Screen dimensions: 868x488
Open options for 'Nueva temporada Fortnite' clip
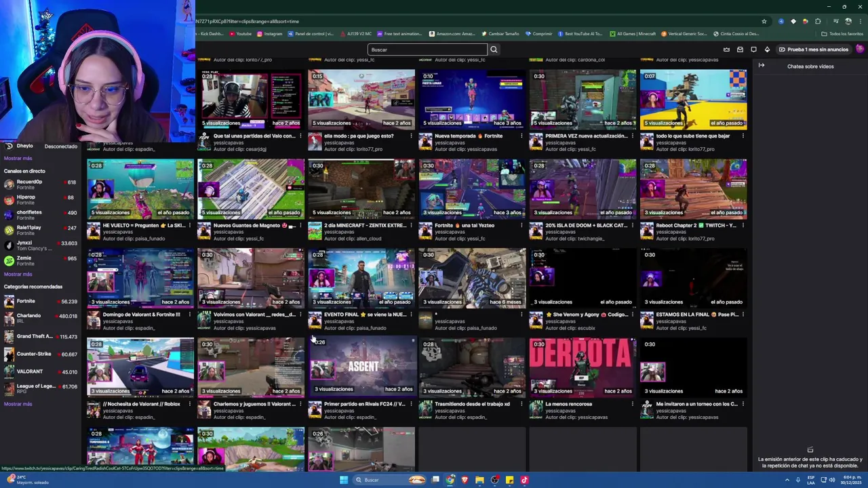point(521,136)
